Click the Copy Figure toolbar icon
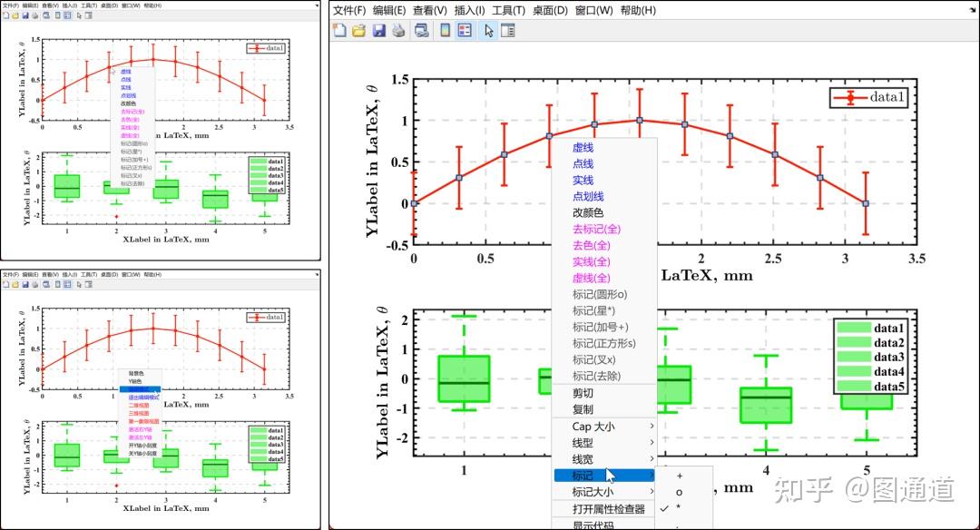 click(423, 30)
